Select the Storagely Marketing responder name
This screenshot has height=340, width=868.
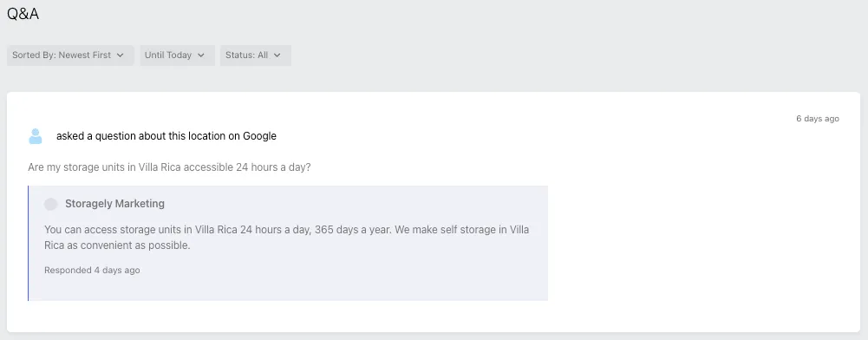[x=114, y=204]
